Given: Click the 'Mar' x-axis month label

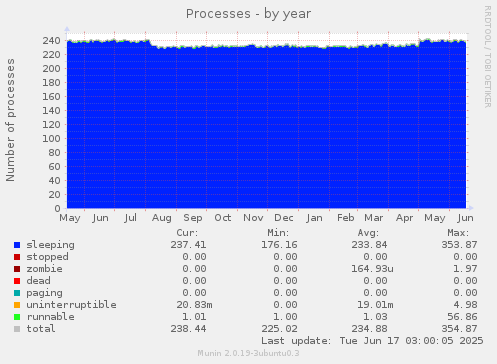Looking at the screenshot, I should coord(374,218).
